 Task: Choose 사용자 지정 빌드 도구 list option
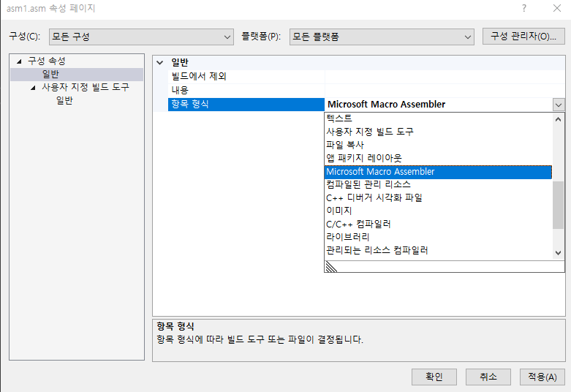[x=438, y=132]
